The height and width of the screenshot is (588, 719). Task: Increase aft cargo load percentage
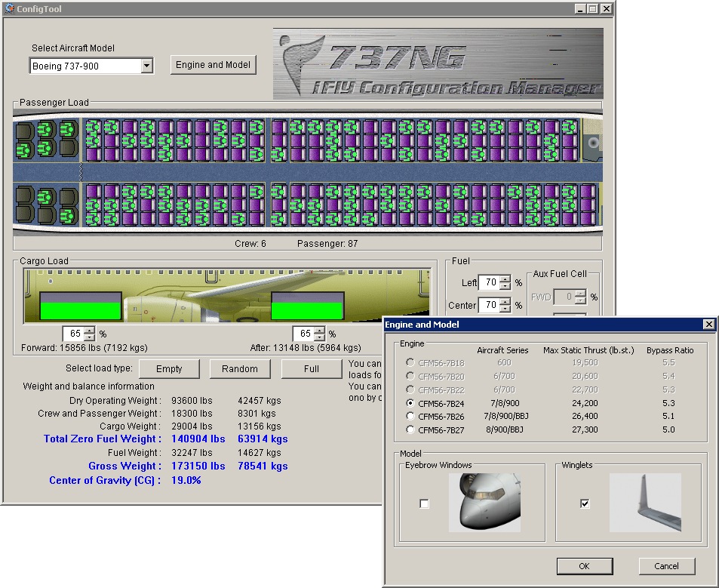[x=320, y=331]
